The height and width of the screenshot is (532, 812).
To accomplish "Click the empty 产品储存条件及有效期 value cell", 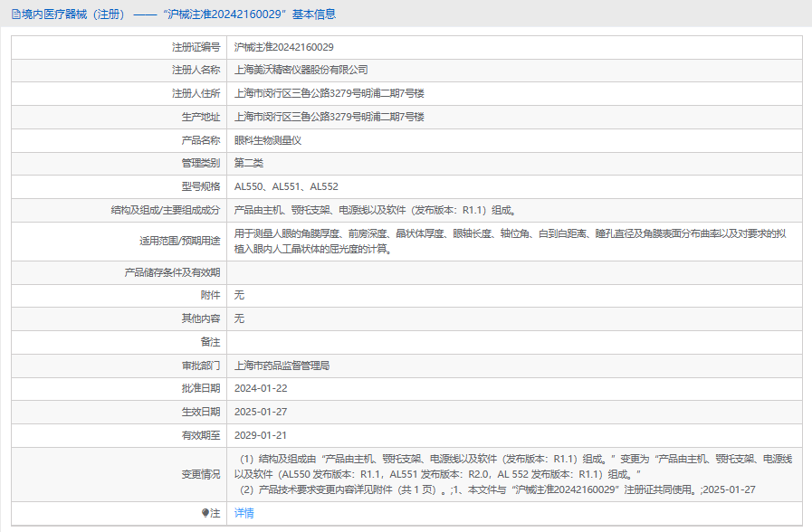I will [513, 272].
